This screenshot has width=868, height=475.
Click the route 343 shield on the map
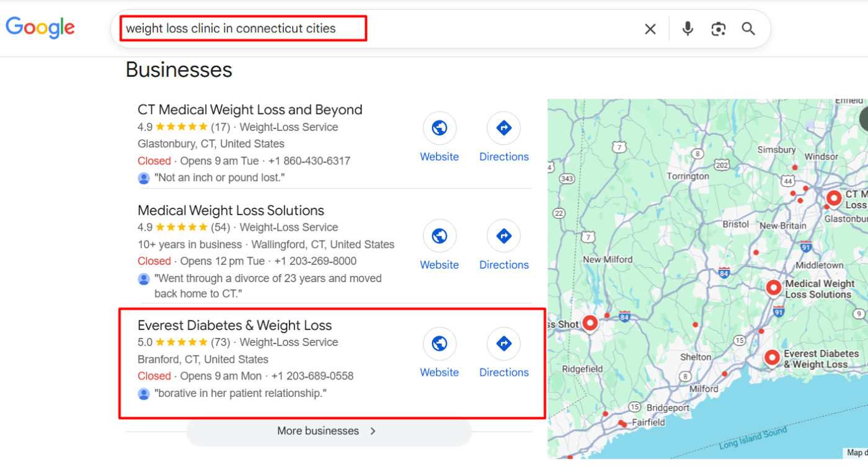coord(567,179)
